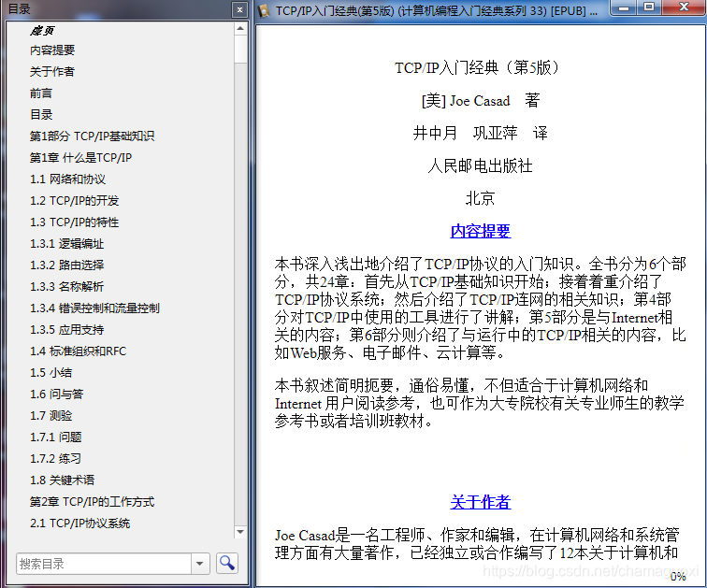Jump to 1.5 小结
Screen dimensions: 707x588
point(50,373)
